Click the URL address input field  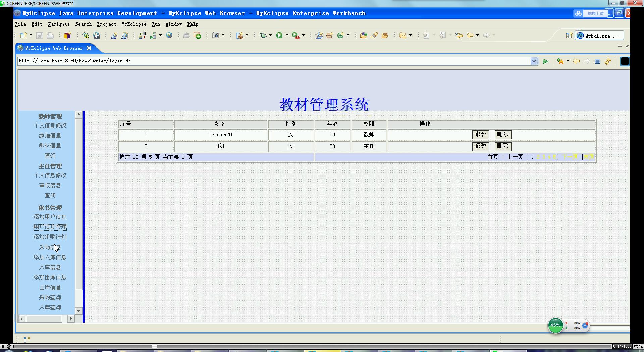click(x=274, y=61)
